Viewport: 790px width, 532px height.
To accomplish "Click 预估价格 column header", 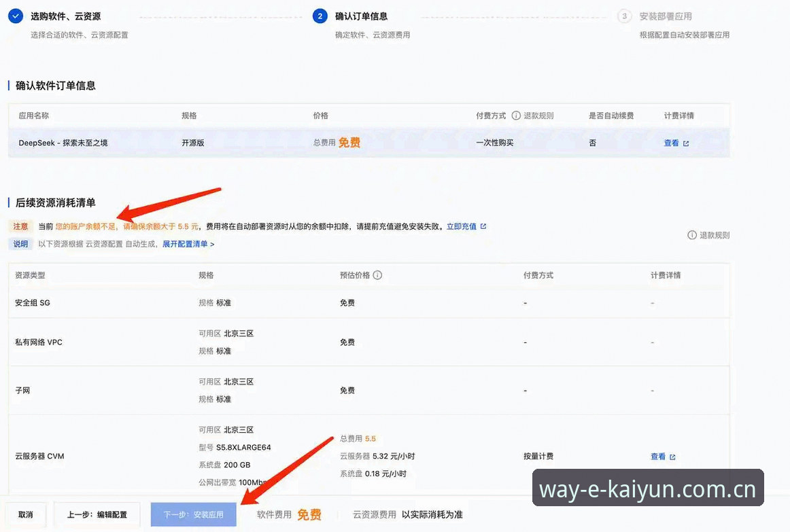I will click(x=355, y=274).
